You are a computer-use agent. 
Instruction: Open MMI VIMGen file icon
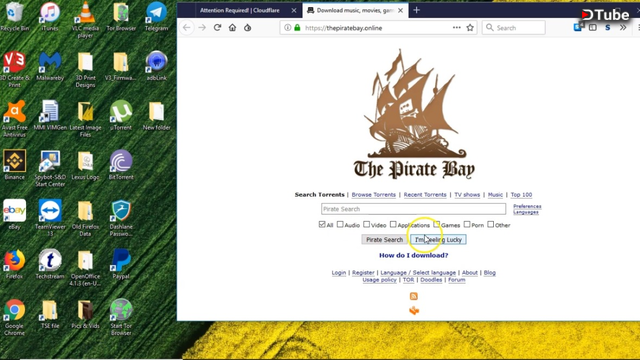pos(50,116)
